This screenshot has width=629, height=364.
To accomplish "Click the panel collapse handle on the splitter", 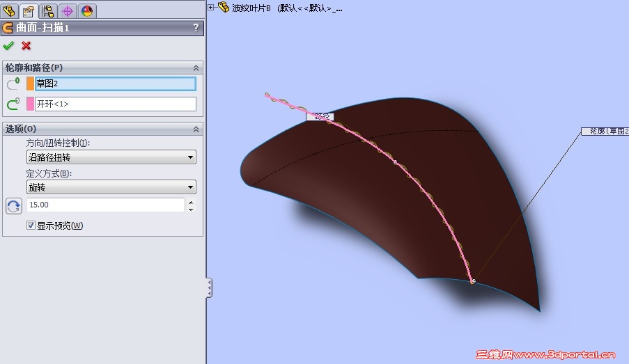I will 209,288.
